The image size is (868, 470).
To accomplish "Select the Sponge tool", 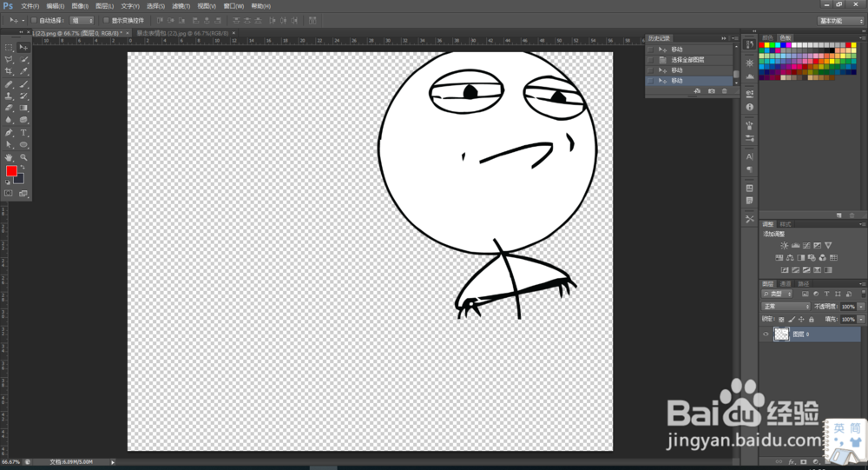I will (23, 120).
